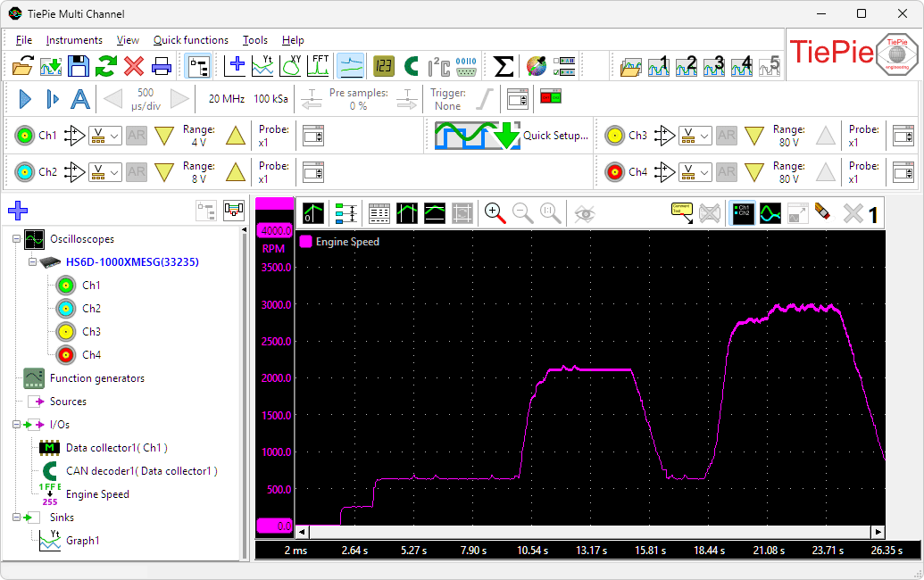Click the CAN decoder C icon

click(x=412, y=66)
